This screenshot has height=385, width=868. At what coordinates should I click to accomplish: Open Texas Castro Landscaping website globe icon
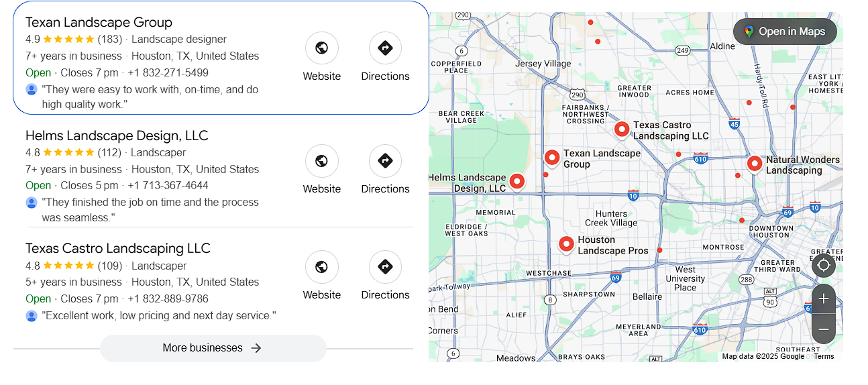pyautogui.click(x=321, y=266)
